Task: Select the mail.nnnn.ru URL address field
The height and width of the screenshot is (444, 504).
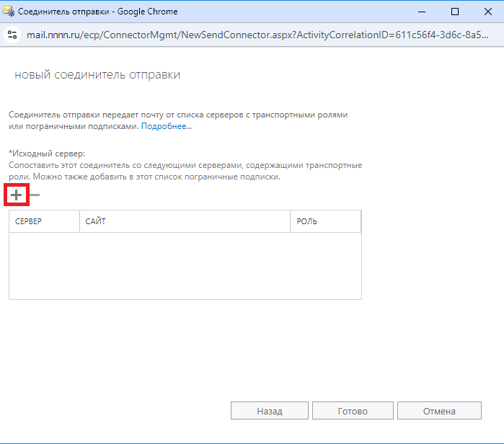Action: [x=257, y=35]
